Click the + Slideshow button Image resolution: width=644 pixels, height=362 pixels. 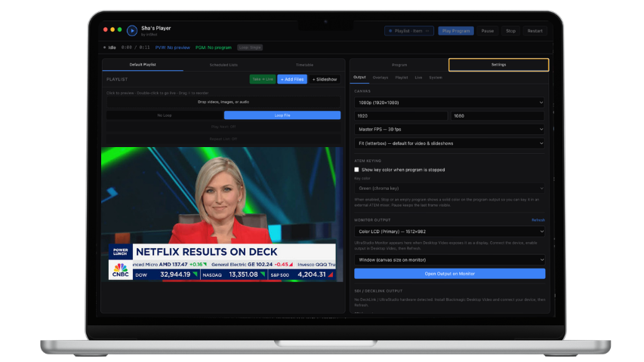coord(325,79)
